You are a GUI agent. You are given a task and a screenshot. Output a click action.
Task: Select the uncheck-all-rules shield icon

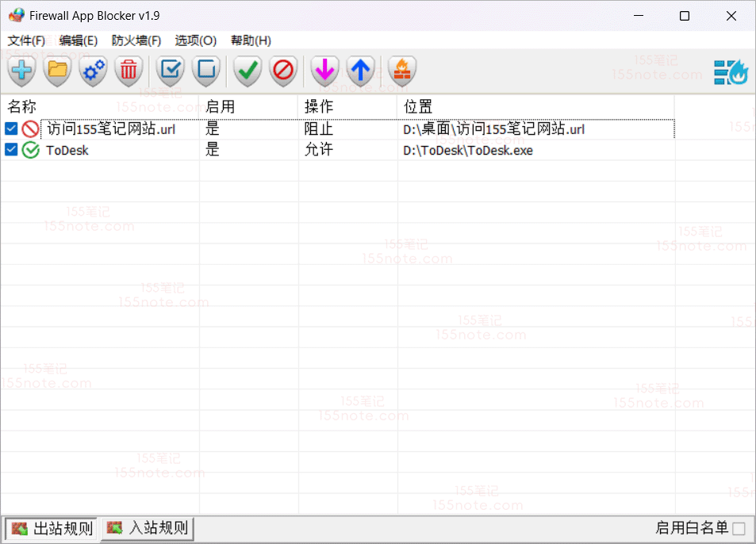point(206,71)
